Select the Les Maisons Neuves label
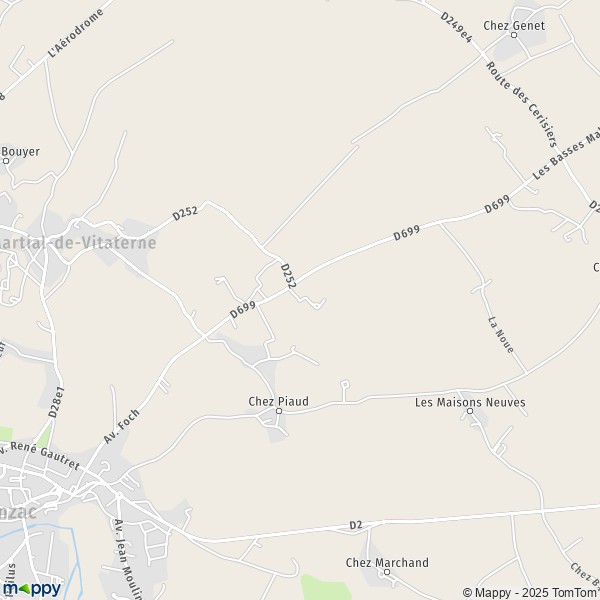 pyautogui.click(x=470, y=402)
